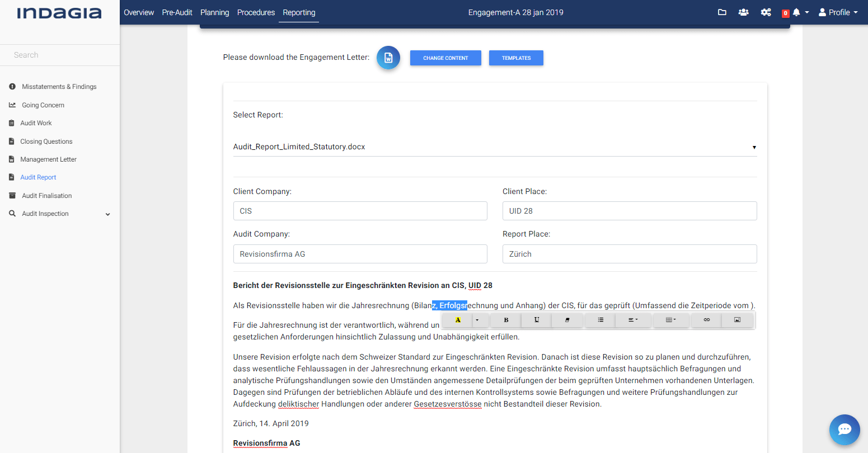
Task: Expand the Audit Inspection sidebar item
Action: [x=108, y=214]
